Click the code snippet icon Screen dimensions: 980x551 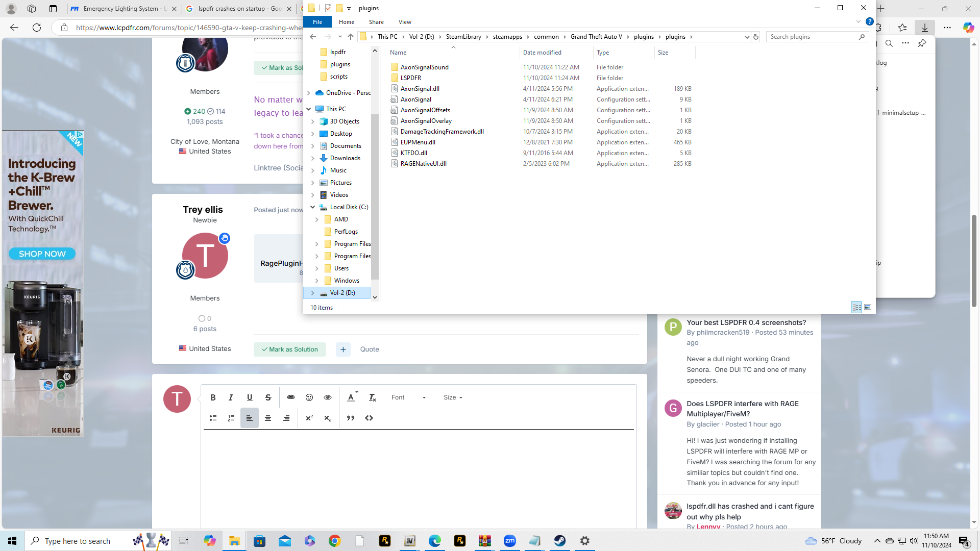[x=369, y=418]
